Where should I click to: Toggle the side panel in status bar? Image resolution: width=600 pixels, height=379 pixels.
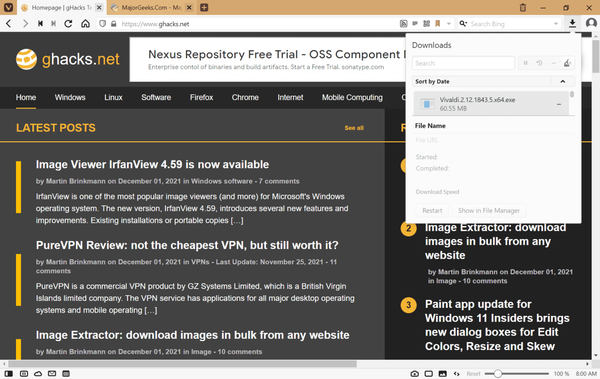pos(8,374)
